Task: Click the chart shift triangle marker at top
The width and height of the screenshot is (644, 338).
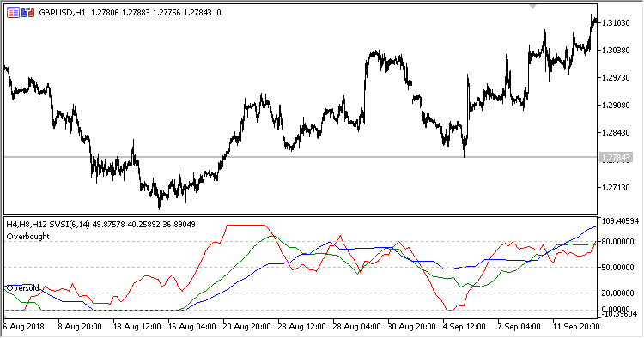Action: tap(533, 7)
